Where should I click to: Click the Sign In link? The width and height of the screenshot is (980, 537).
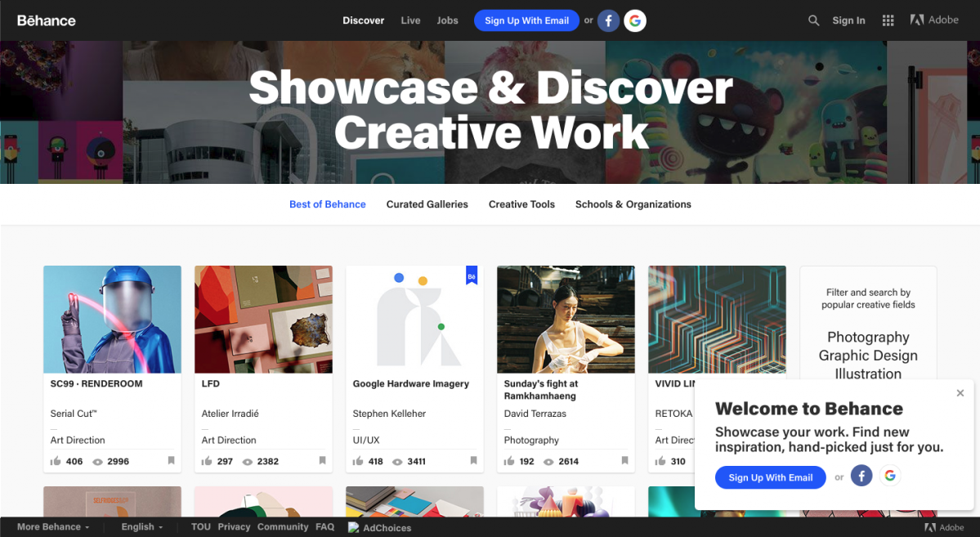pyautogui.click(x=848, y=20)
